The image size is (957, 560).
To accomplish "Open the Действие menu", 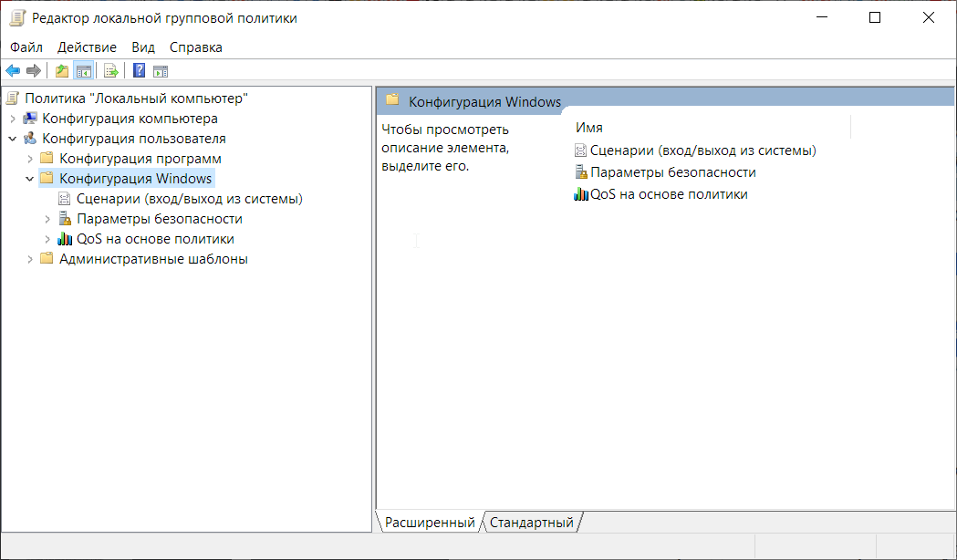I will click(87, 47).
